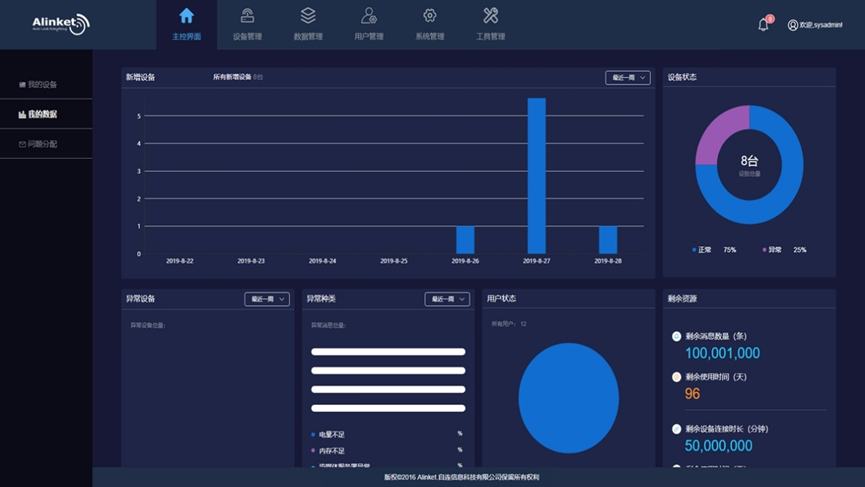Screen dimensions: 865x487
Task: Click the 设备状态 panel title
Action: (682, 77)
